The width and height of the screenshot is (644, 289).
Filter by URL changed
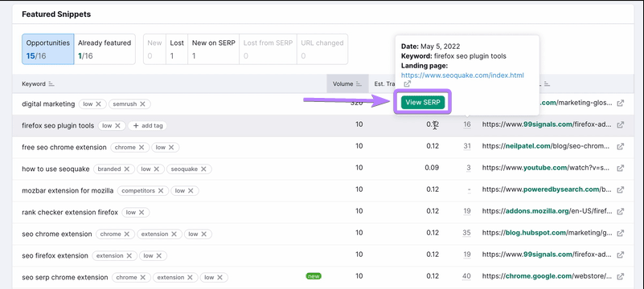[x=322, y=49]
